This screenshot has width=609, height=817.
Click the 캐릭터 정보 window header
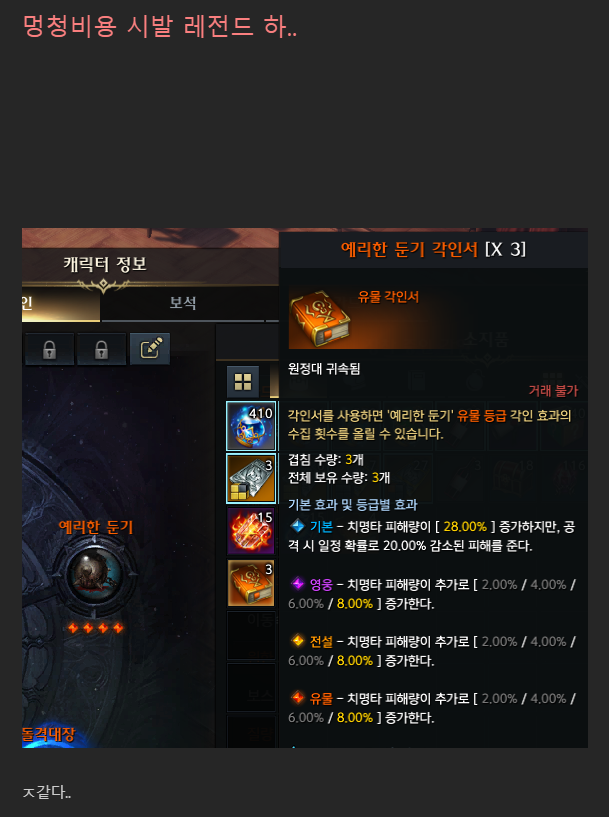[105, 264]
